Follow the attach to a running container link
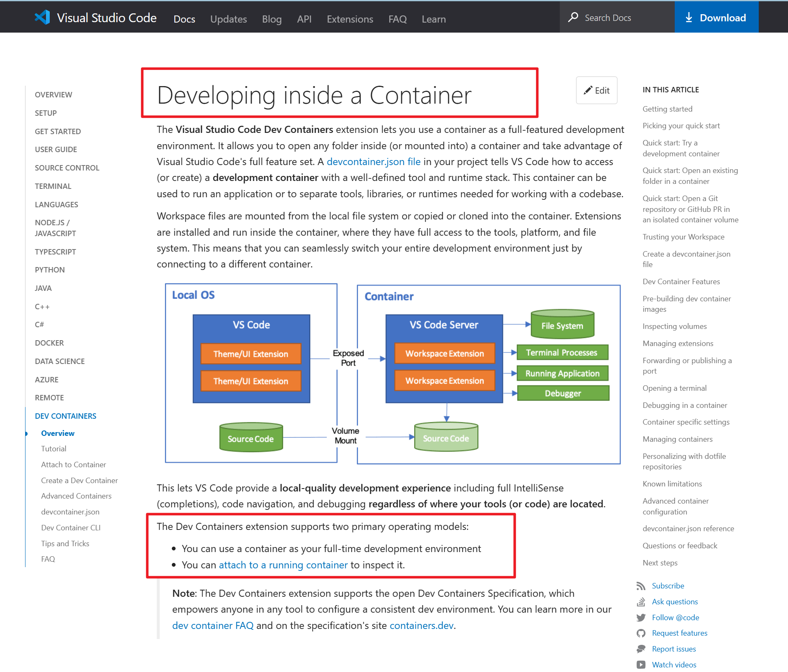This screenshot has width=788, height=672. coord(283,565)
